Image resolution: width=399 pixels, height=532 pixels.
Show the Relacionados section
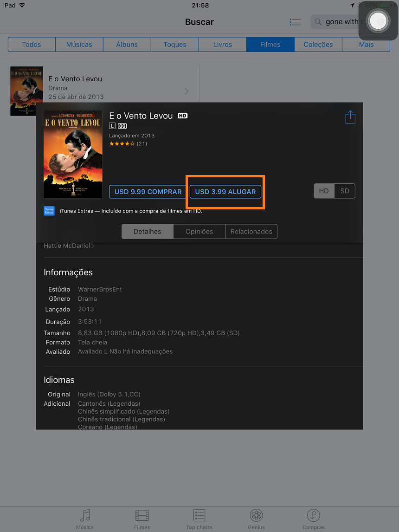pyautogui.click(x=251, y=231)
